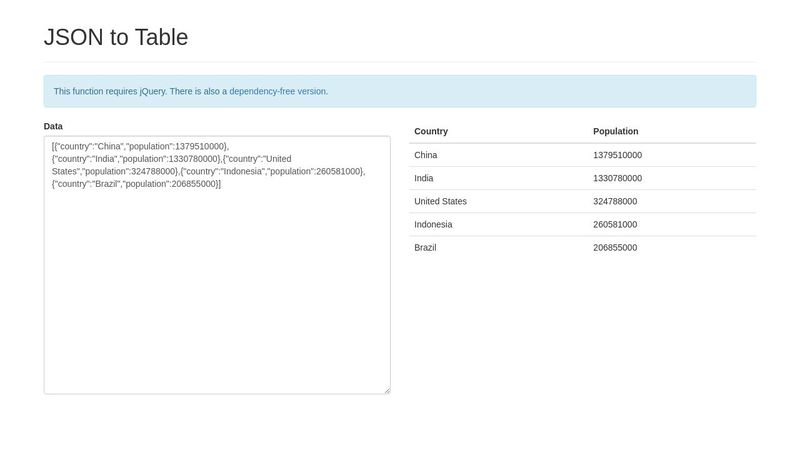Image resolution: width=800 pixels, height=450 pixels.
Task: Click population value 260581000 in table
Action: point(615,224)
